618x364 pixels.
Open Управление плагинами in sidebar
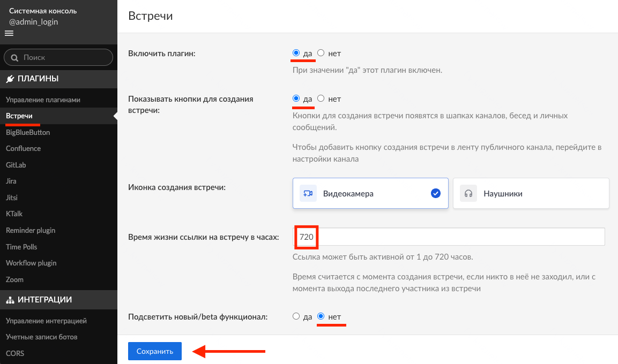(x=43, y=100)
